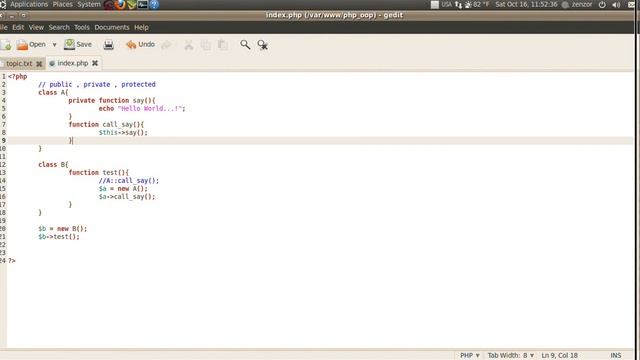Switch to the topic.txt tab
The height and width of the screenshot is (360, 640).
pyautogui.click(x=19, y=64)
